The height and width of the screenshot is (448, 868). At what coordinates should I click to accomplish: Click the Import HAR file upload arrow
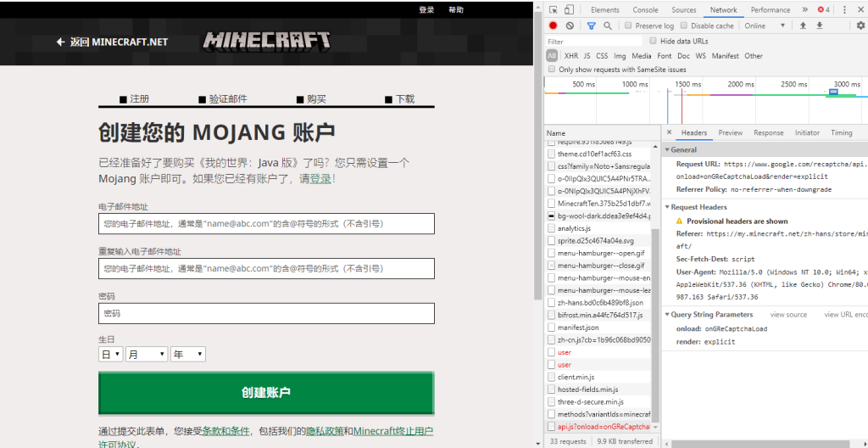click(x=803, y=26)
